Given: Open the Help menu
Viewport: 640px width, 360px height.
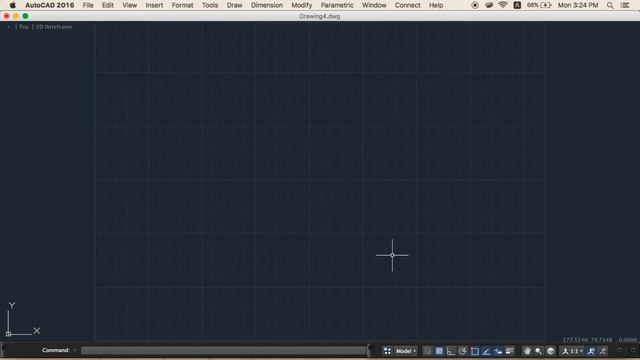Looking at the screenshot, I should pos(436,5).
